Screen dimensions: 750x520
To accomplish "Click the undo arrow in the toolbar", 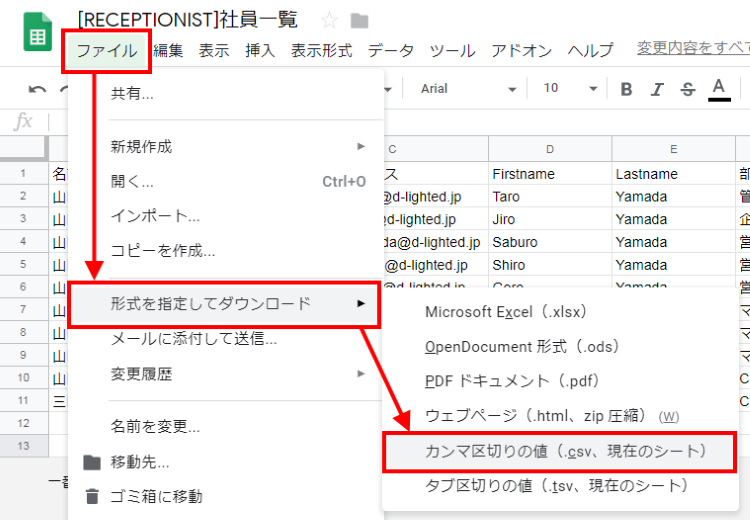I will click(x=37, y=89).
